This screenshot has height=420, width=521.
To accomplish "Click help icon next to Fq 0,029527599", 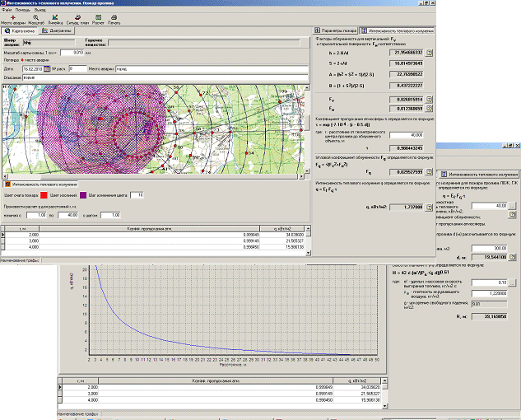I will [x=429, y=173].
